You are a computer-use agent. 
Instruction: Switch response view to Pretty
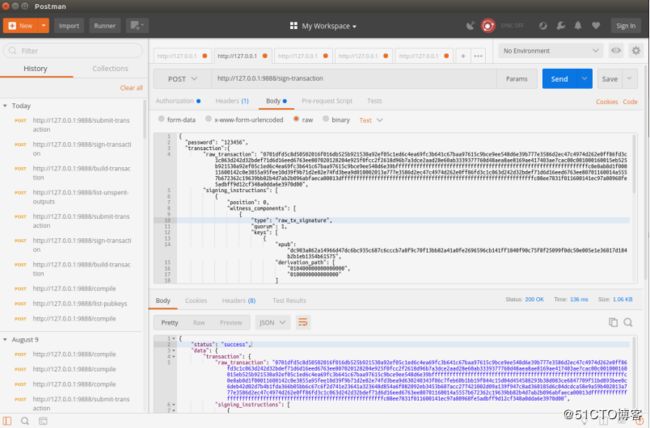click(x=170, y=323)
